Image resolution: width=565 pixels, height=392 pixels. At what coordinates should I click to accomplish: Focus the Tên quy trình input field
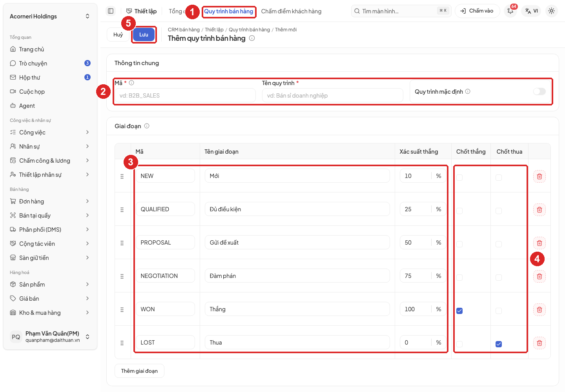point(332,95)
